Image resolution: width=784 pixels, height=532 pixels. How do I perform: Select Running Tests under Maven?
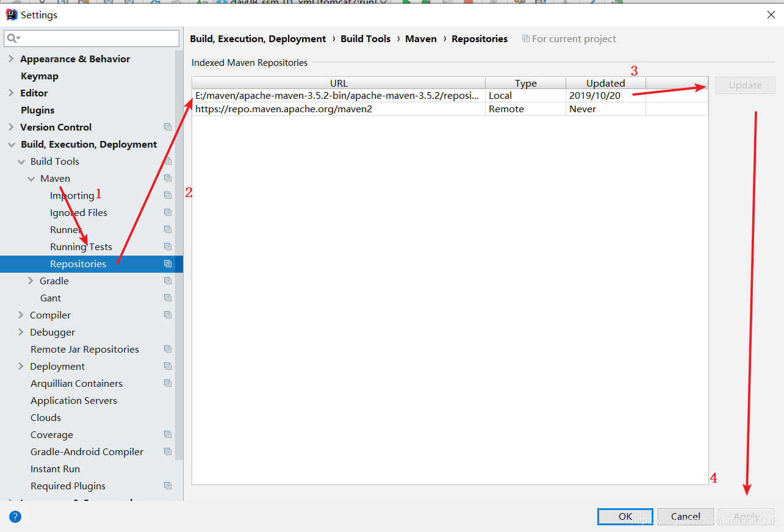click(x=81, y=247)
